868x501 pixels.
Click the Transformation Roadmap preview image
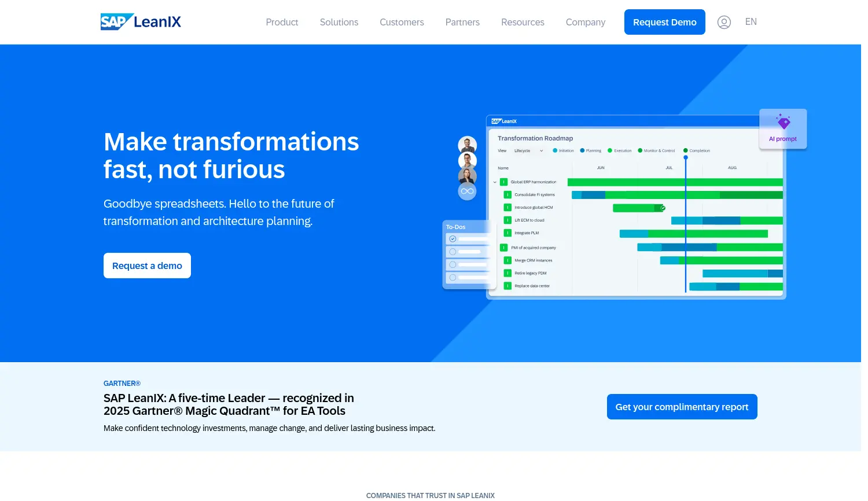635,207
